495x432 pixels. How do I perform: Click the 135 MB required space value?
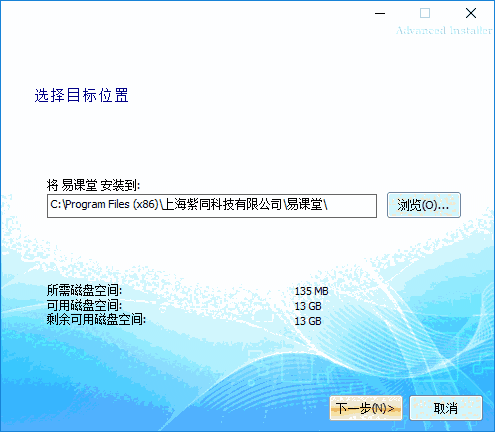coord(311,291)
